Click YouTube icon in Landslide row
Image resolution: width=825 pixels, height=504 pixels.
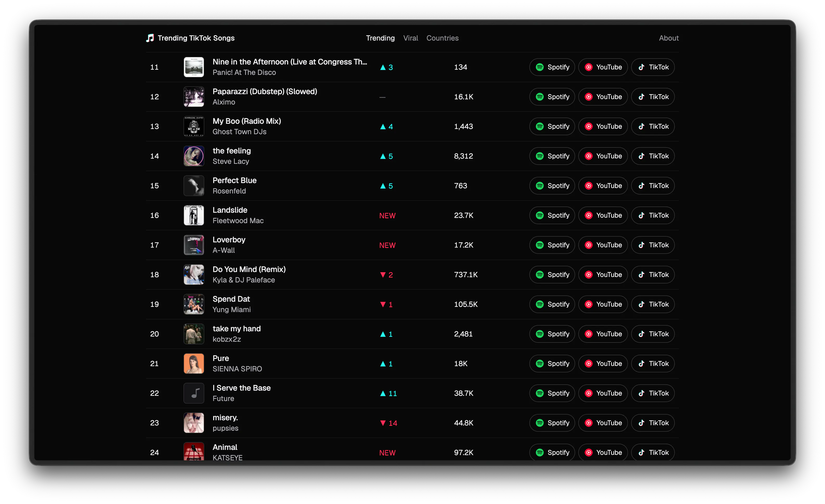pyautogui.click(x=588, y=216)
